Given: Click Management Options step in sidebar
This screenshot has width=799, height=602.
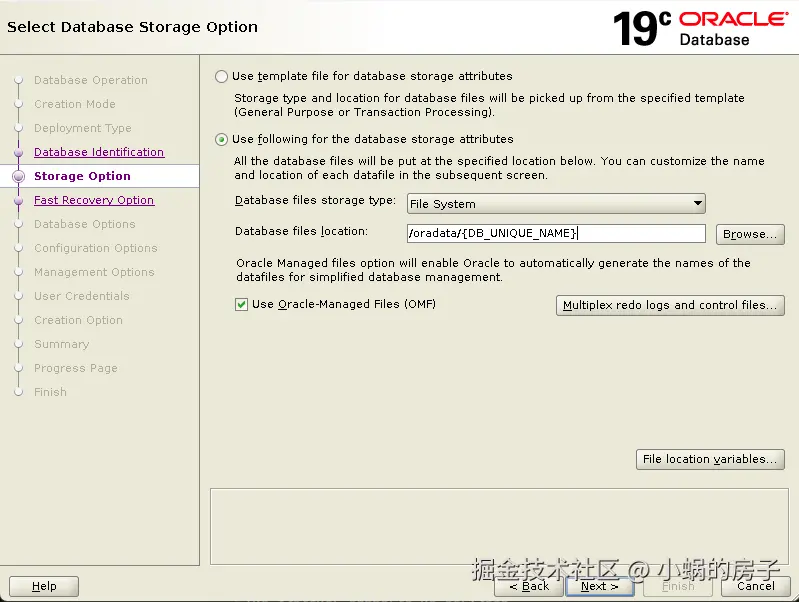Looking at the screenshot, I should [x=94, y=272].
